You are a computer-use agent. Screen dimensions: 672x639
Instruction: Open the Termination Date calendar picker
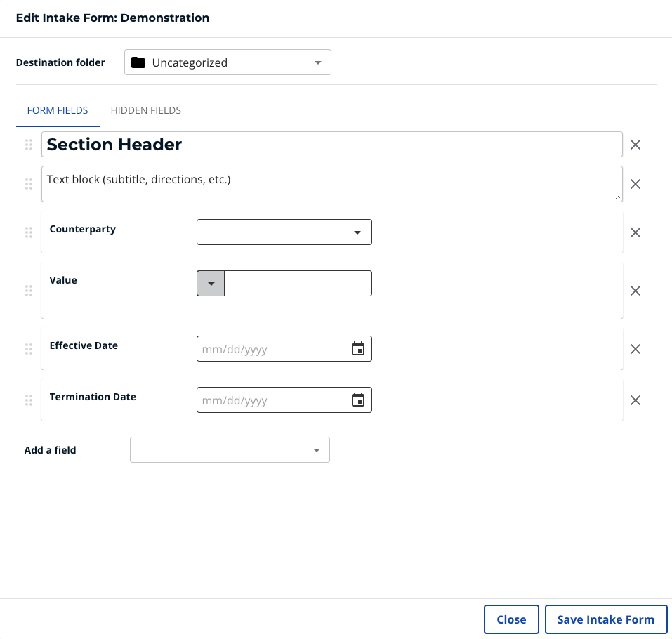pyautogui.click(x=358, y=400)
